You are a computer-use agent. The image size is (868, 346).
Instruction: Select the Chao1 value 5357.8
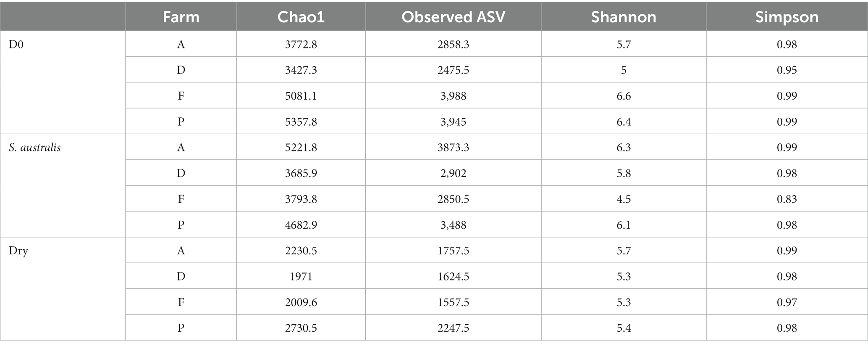[x=301, y=121]
